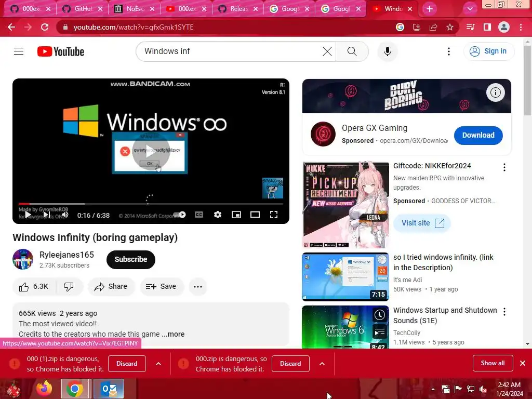Mute the video player volume
Screen dimensions: 532x399
[65, 215]
